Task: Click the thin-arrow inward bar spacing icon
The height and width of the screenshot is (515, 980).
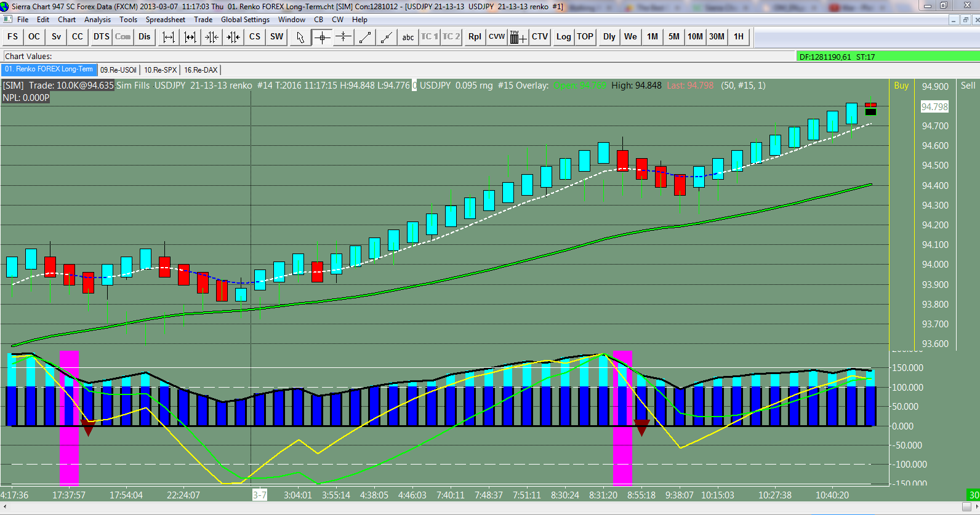Action: point(211,37)
